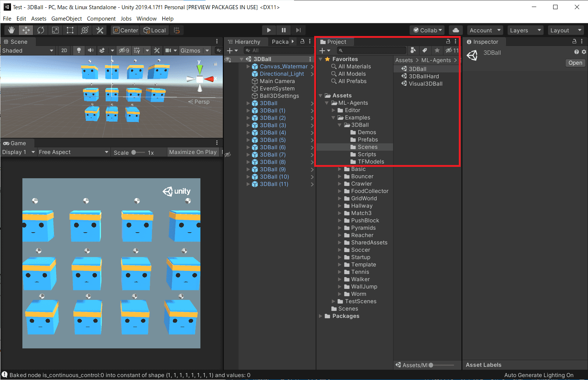The image size is (588, 380).
Task: Open Inspector settings gear icon
Action: coord(584,52)
